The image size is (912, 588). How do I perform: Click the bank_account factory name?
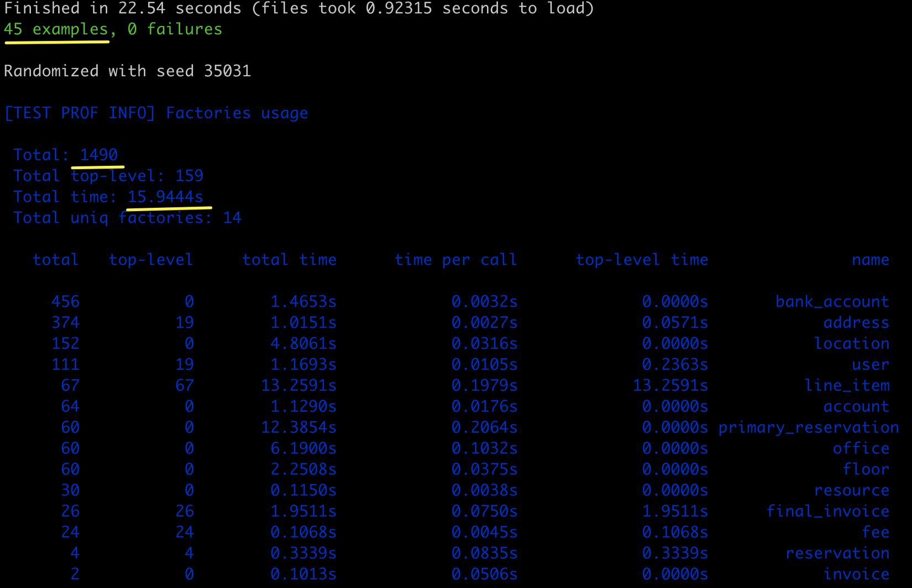click(832, 302)
